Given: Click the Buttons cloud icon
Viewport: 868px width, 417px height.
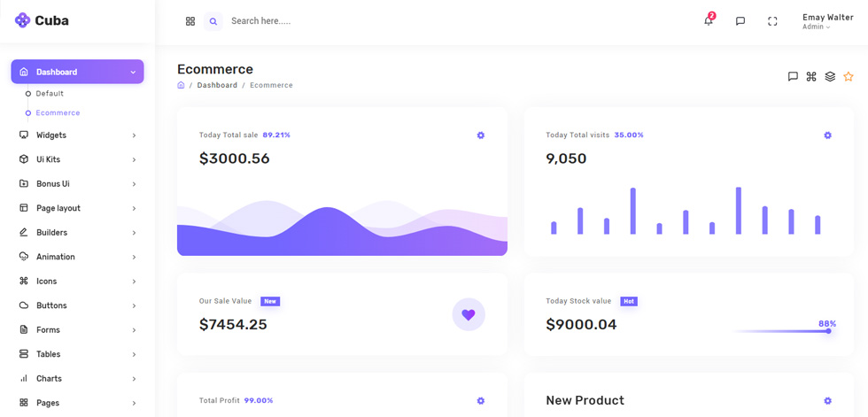Looking at the screenshot, I should point(23,305).
